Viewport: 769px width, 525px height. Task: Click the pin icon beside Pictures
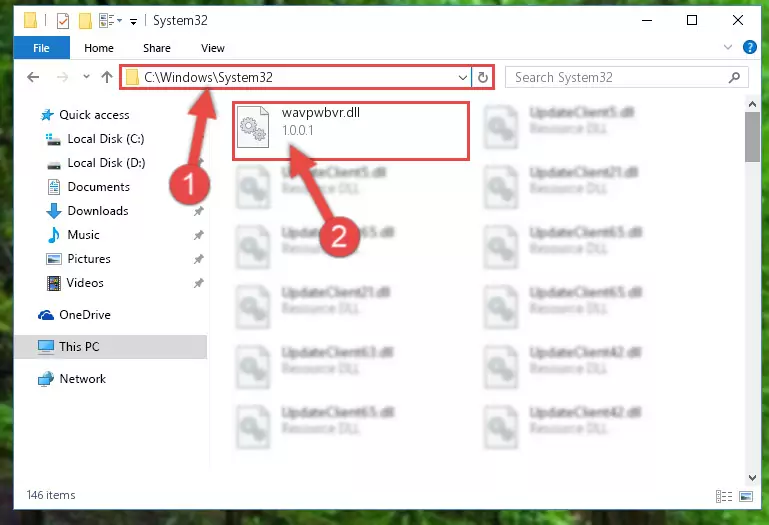[198, 260]
